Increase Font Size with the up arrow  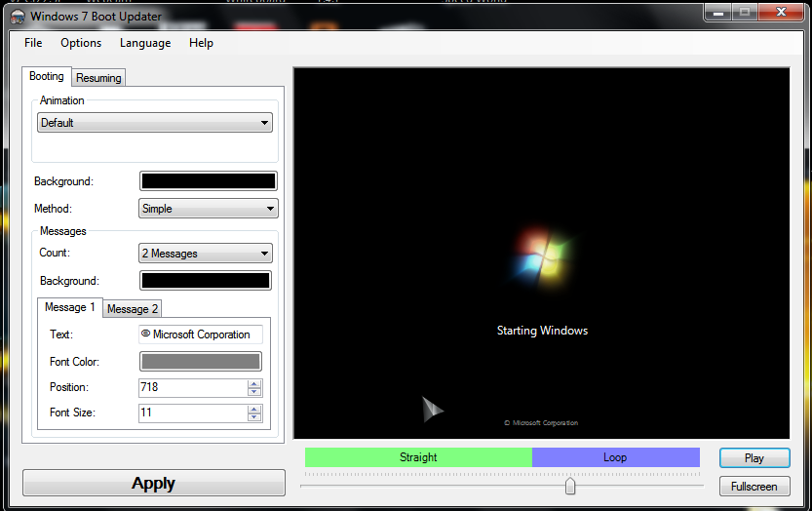254,409
